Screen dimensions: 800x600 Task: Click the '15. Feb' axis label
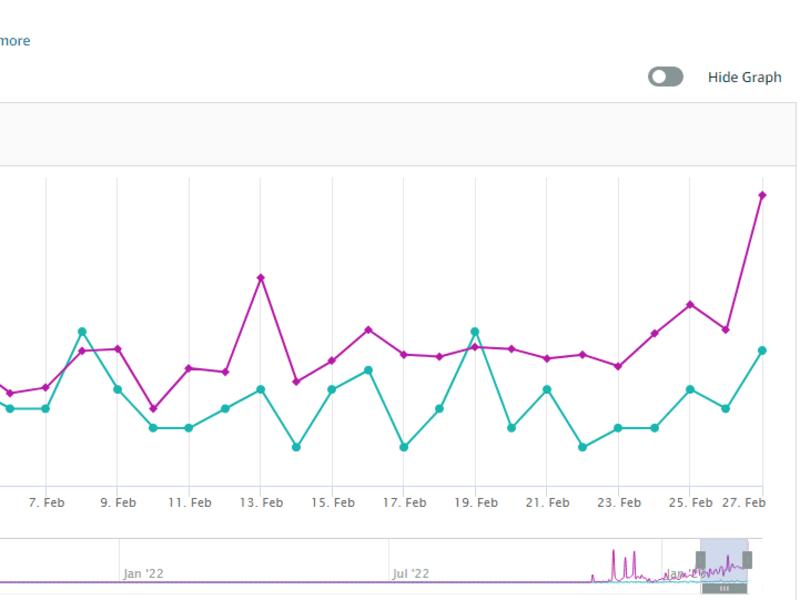[333, 503]
